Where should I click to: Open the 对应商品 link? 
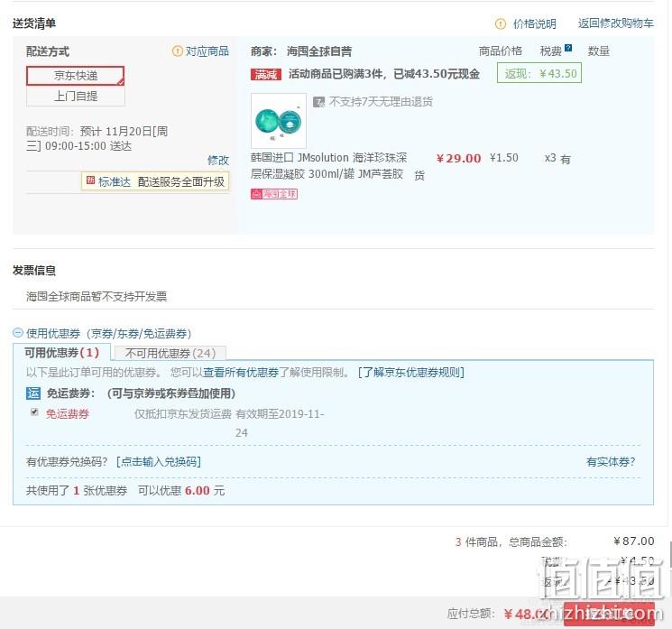pyautogui.click(x=207, y=51)
